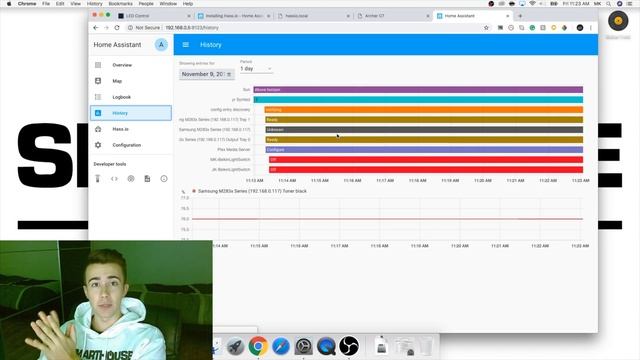Click the Plex Media Server Configure bar
Viewport: 640px width, 360px height.
point(424,150)
